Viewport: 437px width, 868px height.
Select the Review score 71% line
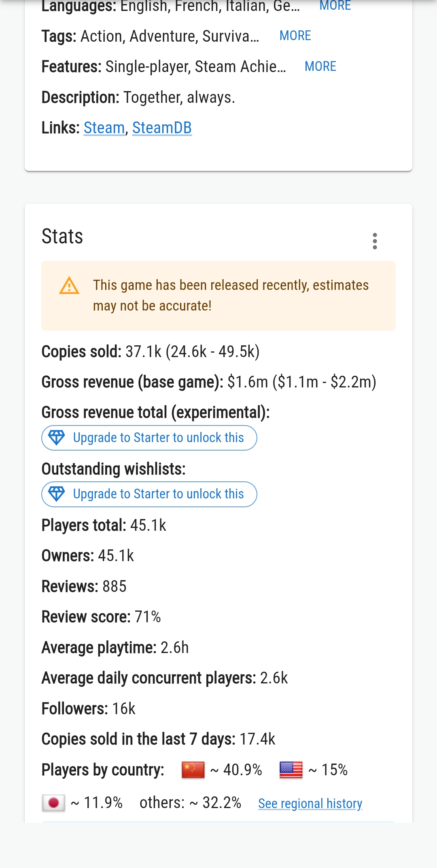pos(101,617)
